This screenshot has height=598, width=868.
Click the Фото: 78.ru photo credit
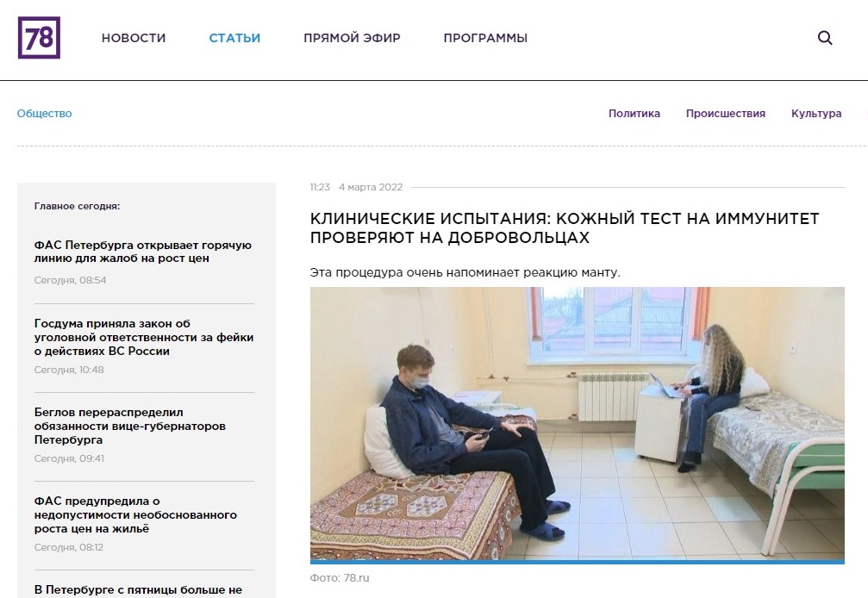pos(340,577)
